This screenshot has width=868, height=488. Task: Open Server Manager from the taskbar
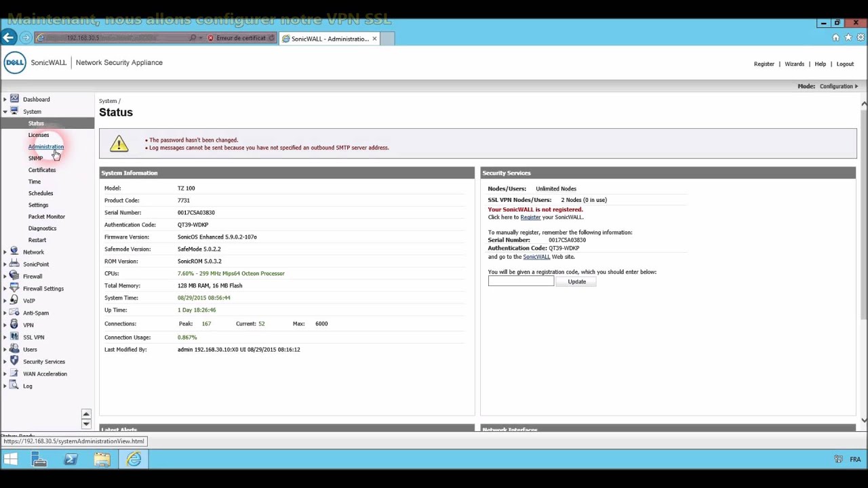tap(39, 460)
